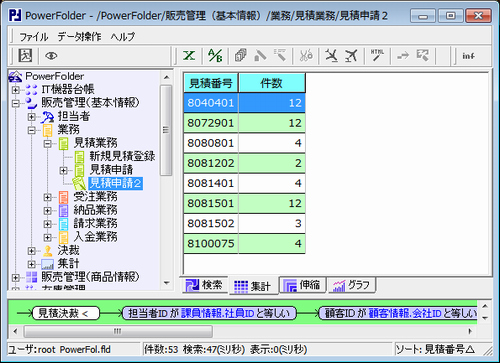Viewport: 500px width, 363px height.
Task: Select the 新規見積登録 tree item
Action: pos(122,156)
